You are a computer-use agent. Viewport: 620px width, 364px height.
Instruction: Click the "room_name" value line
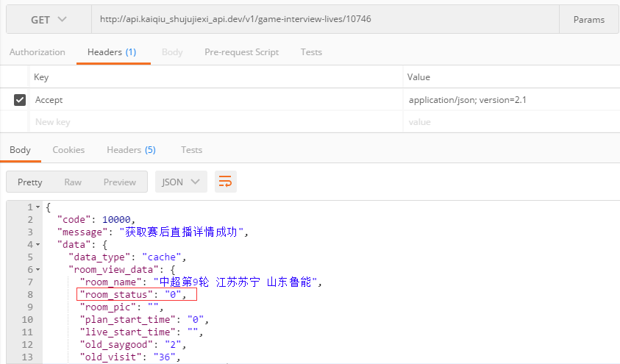[x=201, y=282]
